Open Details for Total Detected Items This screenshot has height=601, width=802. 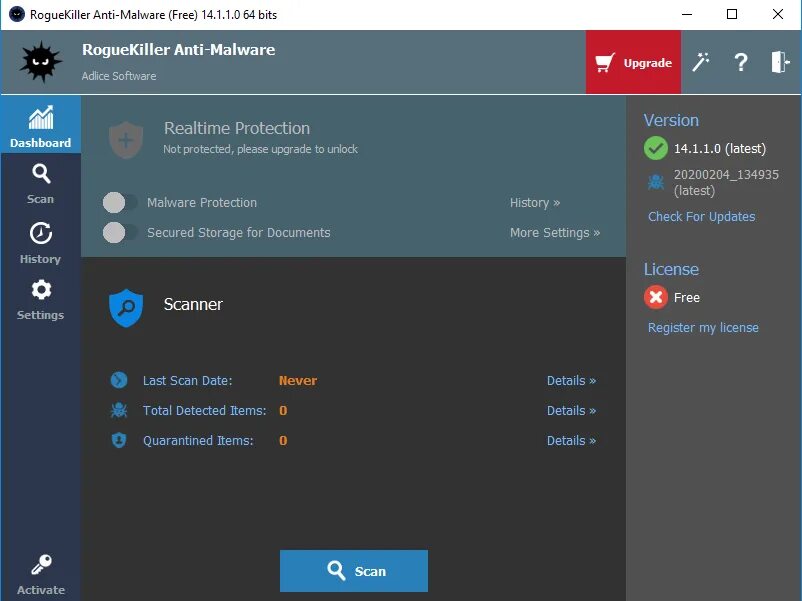(x=571, y=411)
